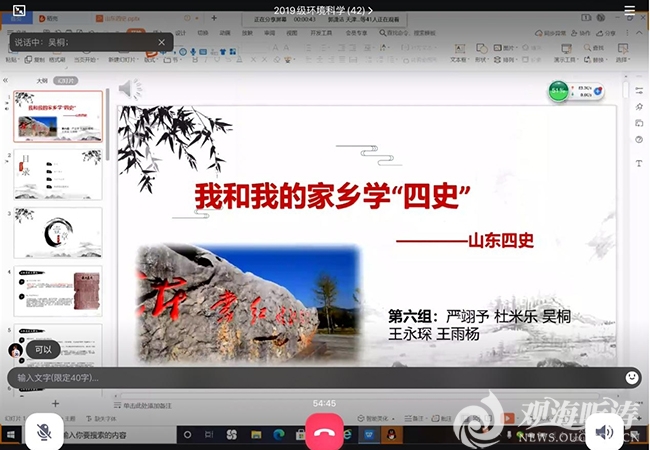Collapse the slide panel with double chevron
The image size is (650, 450).
(5, 80)
